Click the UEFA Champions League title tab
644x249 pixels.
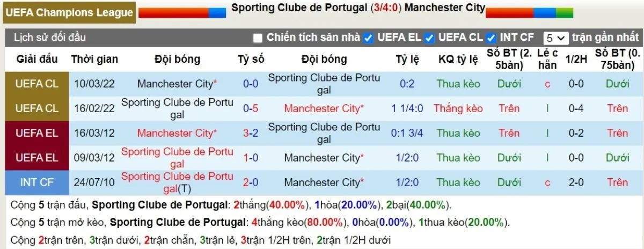tap(69, 12)
